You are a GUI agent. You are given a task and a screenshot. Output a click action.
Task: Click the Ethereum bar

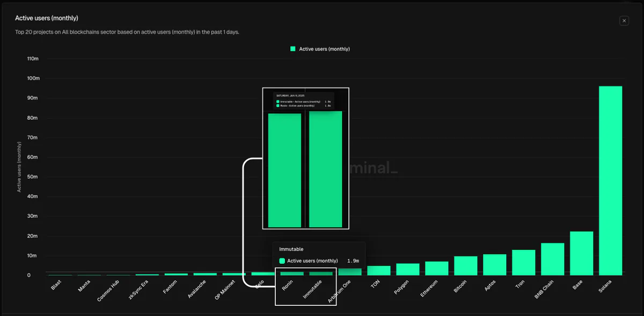click(x=436, y=268)
